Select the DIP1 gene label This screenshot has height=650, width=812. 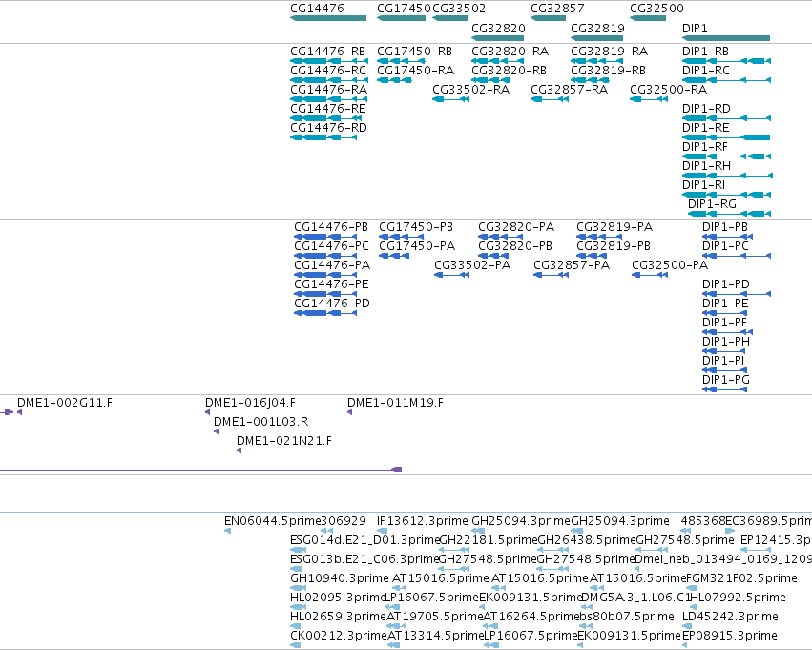pyautogui.click(x=695, y=28)
